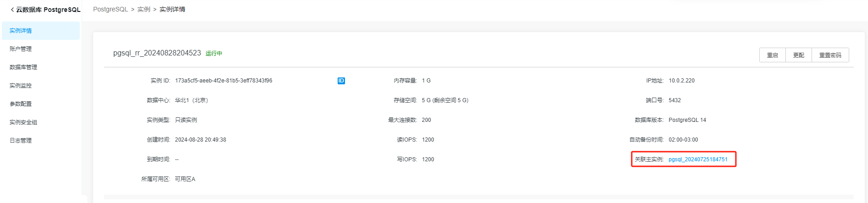Click the 运行中 status label
Viewport: 868px width, 203px height.
[214, 54]
